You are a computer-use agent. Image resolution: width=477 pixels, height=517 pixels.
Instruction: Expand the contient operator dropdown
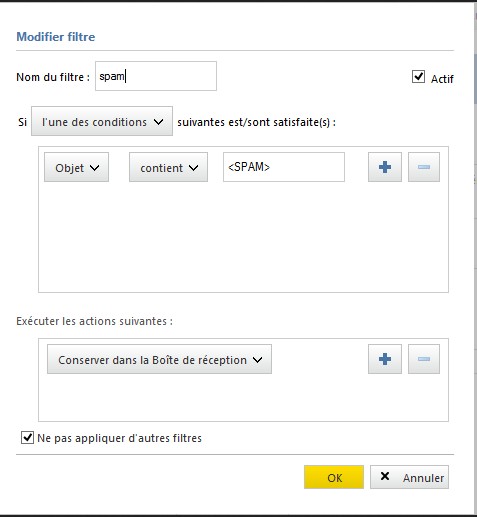(x=168, y=167)
